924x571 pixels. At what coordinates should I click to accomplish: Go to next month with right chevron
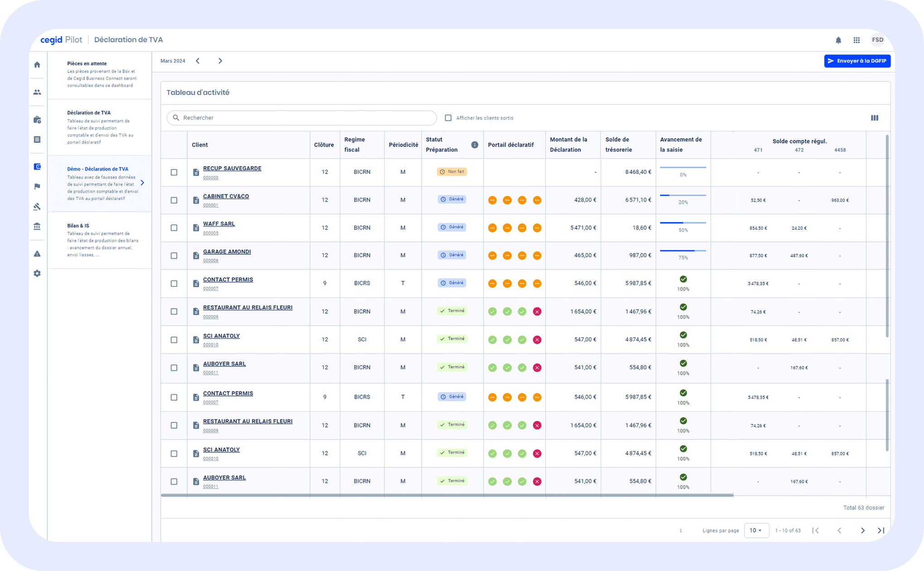[x=220, y=61]
